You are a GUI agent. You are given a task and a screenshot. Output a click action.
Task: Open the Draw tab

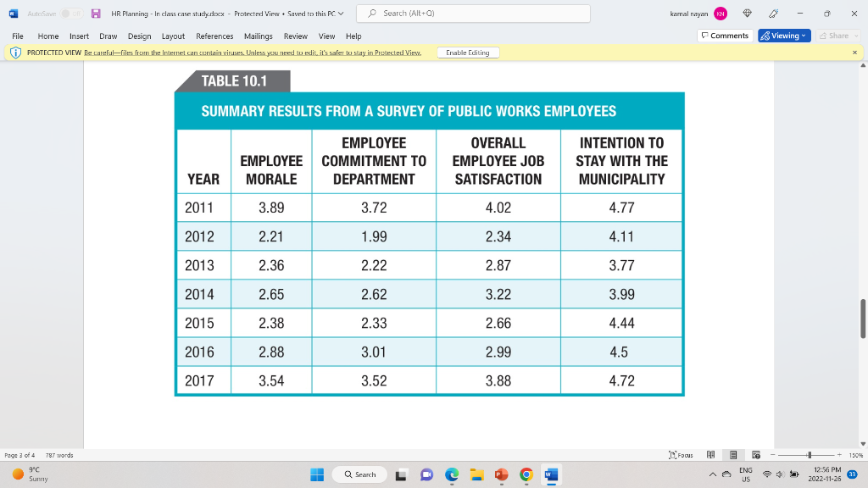click(x=108, y=36)
